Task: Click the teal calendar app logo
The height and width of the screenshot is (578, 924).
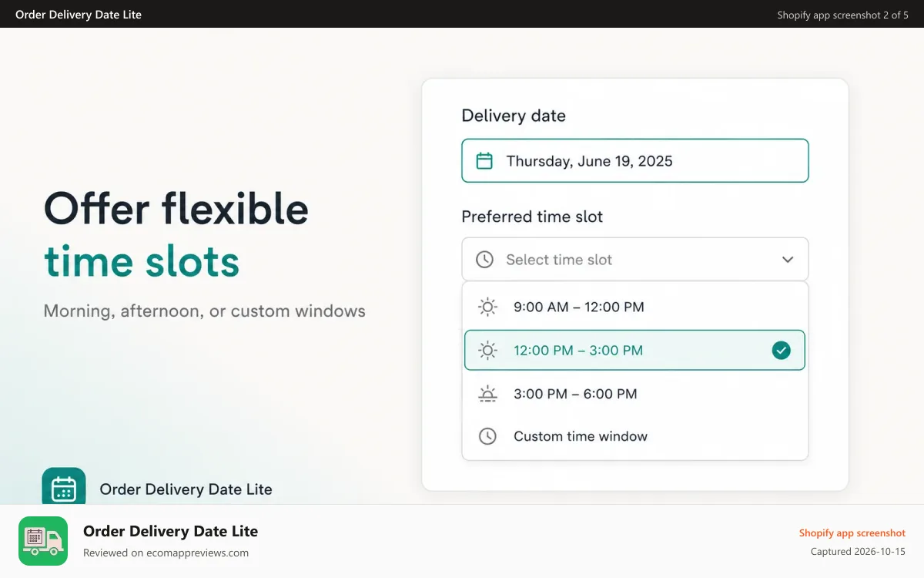Action: [64, 486]
